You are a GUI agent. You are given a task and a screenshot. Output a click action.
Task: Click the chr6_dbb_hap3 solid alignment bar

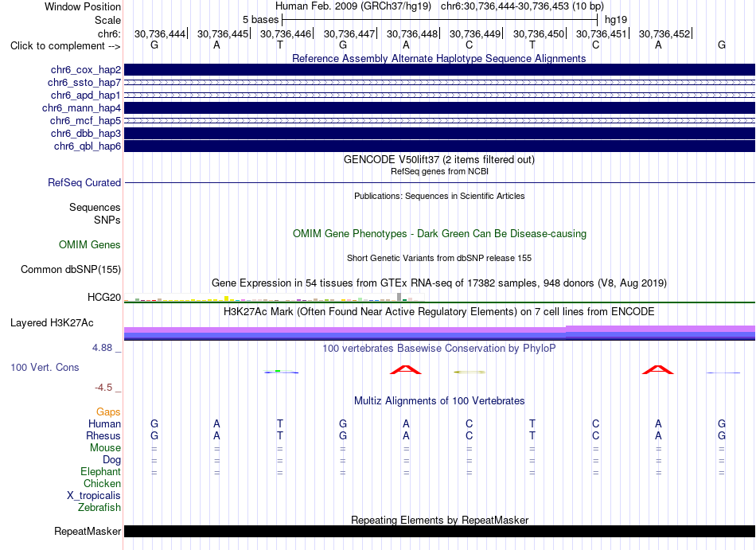[x=439, y=133]
